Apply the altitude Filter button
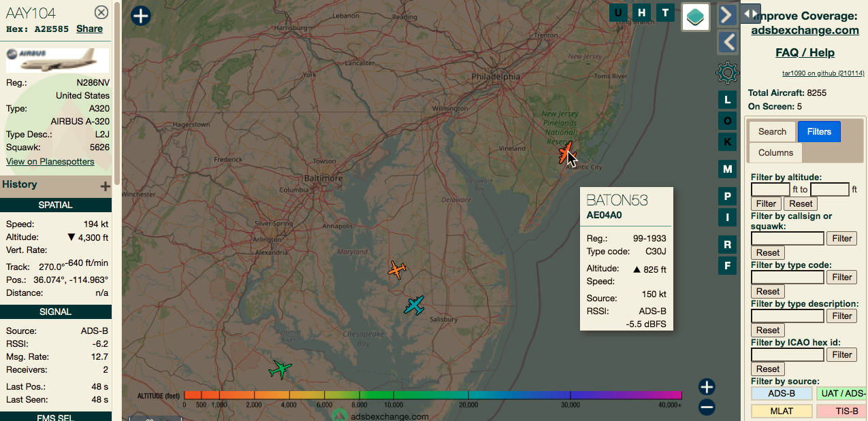The image size is (868, 421). (766, 203)
